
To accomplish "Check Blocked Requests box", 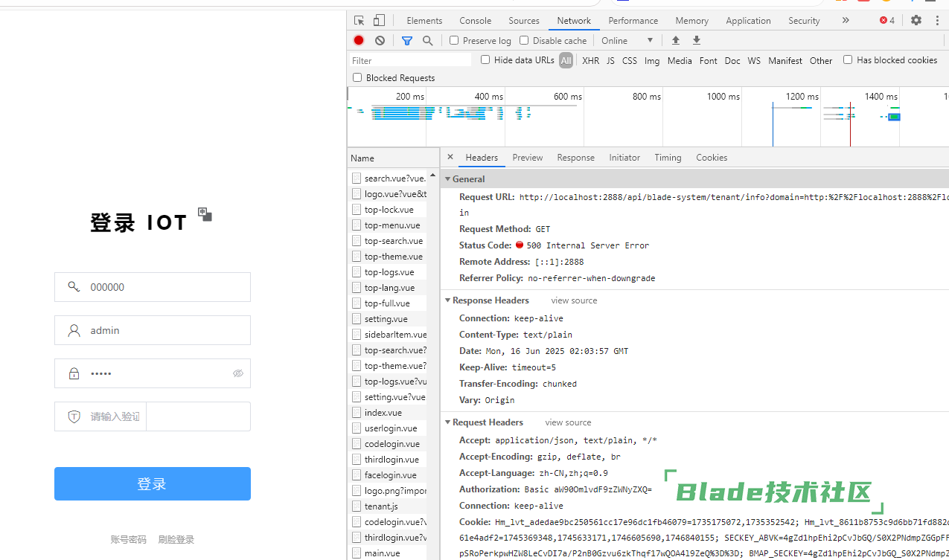I will coord(357,77).
